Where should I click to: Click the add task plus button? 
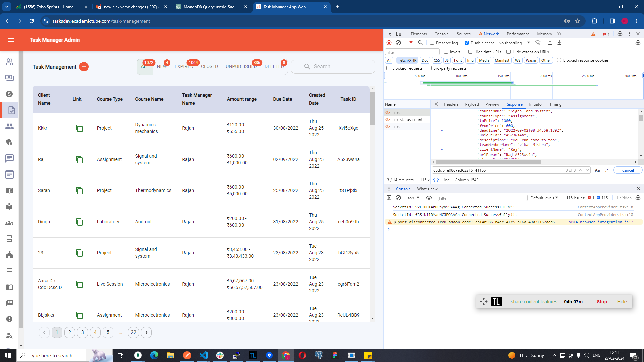point(84,67)
